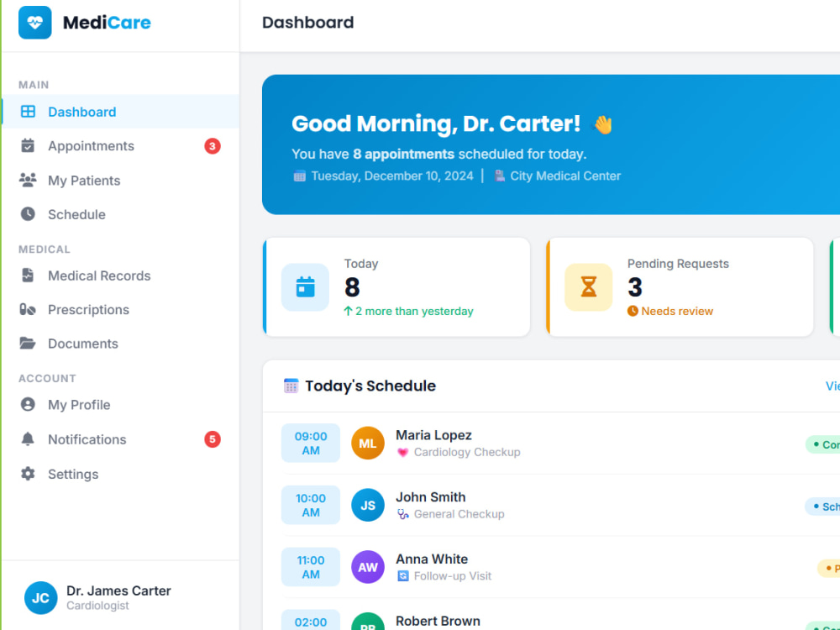Click the Dashboard grid icon in sidebar
Screen dimensions: 840x630
(x=28, y=112)
